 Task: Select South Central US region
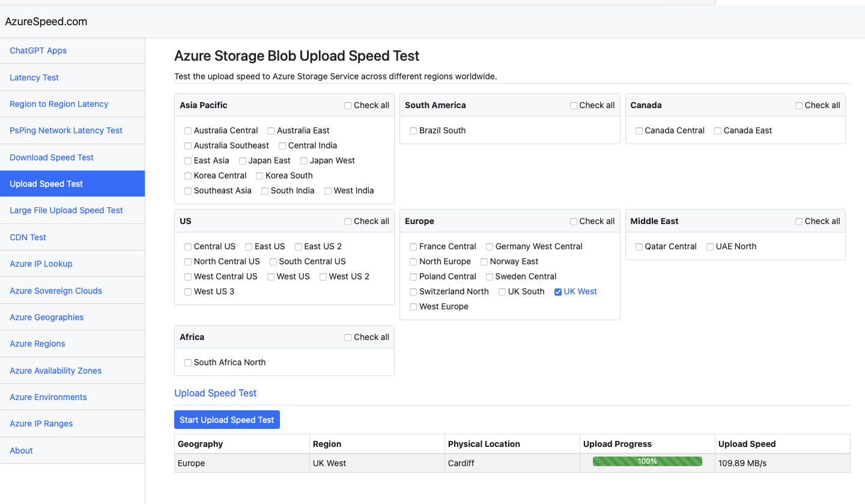tap(273, 262)
